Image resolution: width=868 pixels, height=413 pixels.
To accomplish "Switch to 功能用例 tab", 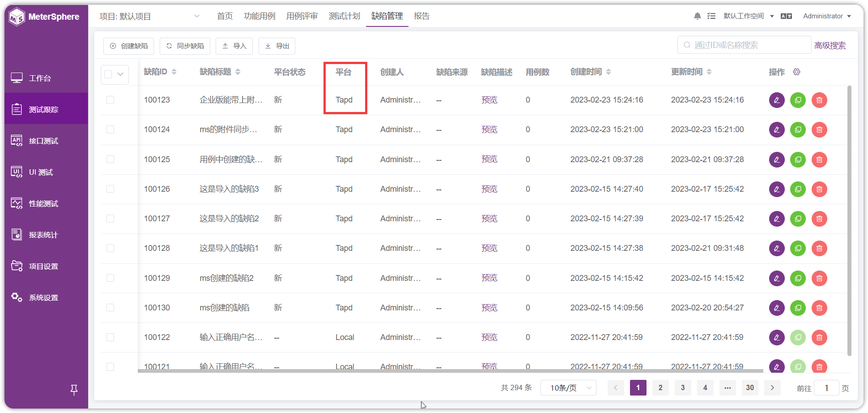I will pyautogui.click(x=260, y=16).
